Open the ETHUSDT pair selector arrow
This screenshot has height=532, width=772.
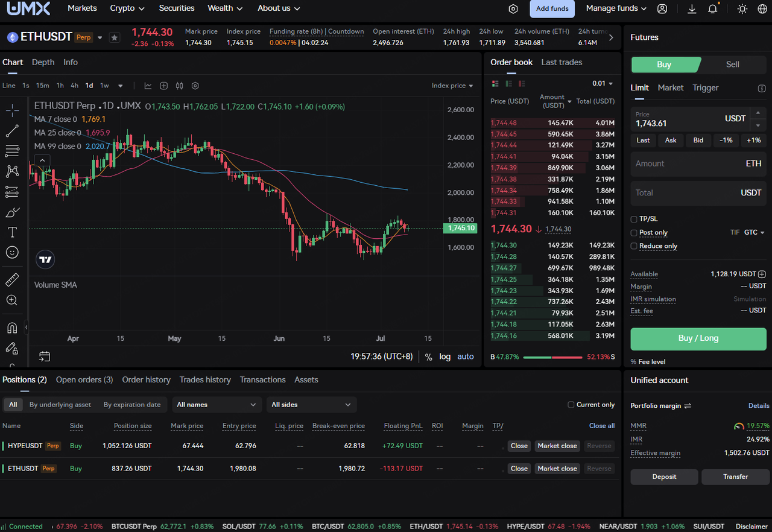click(x=100, y=37)
